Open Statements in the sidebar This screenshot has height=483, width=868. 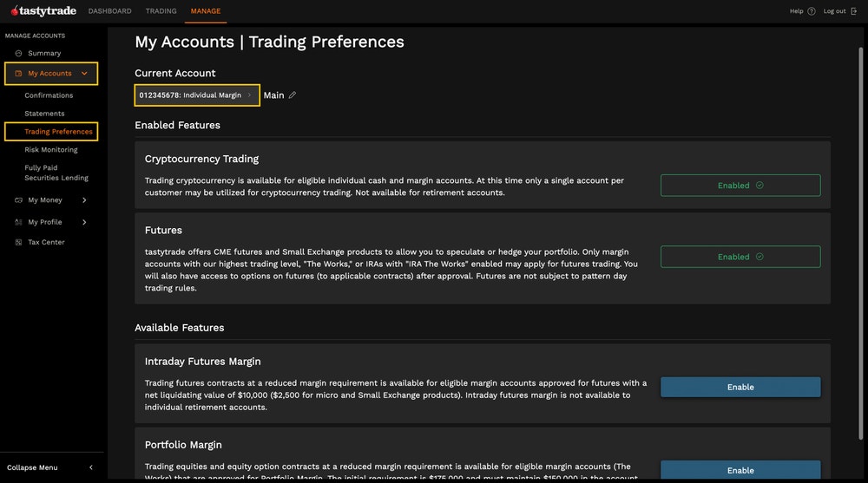tap(44, 114)
